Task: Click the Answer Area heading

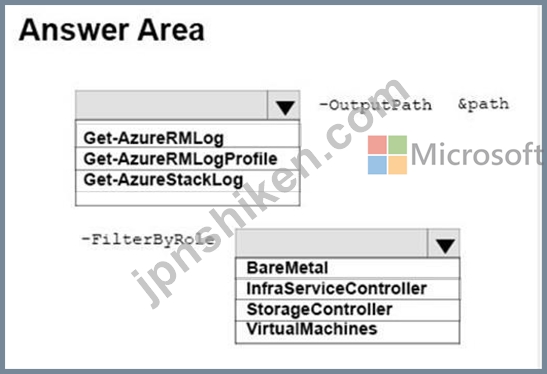Action: (112, 30)
